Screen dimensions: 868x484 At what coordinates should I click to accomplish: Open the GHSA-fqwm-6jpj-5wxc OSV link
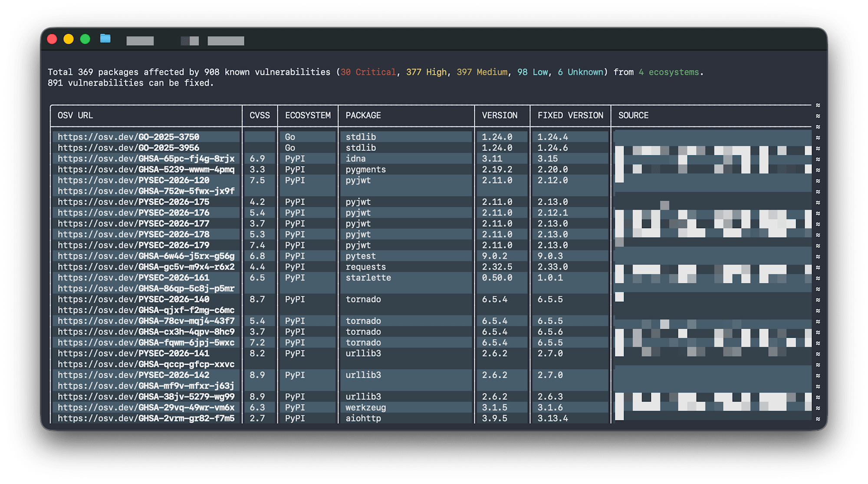(x=146, y=343)
